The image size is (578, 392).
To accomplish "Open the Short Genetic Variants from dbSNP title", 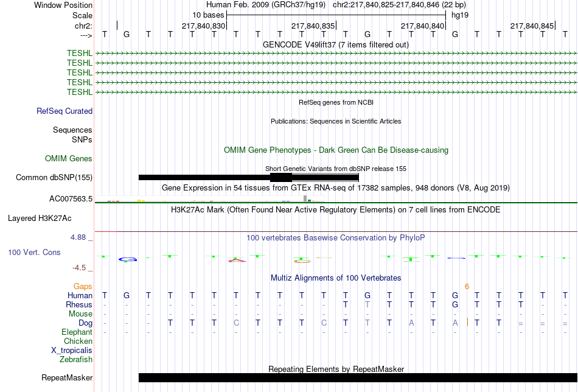I will (336, 169).
